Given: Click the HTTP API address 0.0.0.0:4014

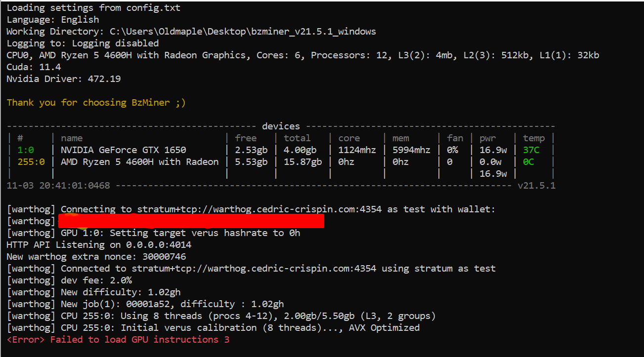Looking at the screenshot, I should point(159,245).
